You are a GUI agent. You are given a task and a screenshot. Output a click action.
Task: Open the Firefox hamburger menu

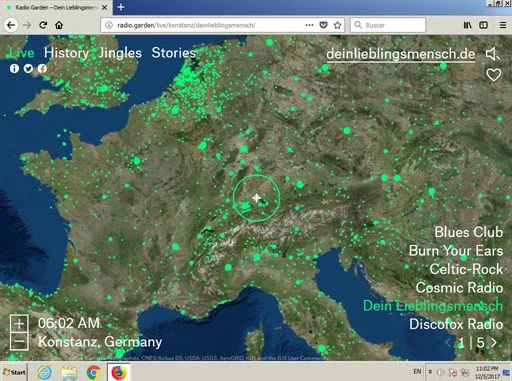coord(503,25)
